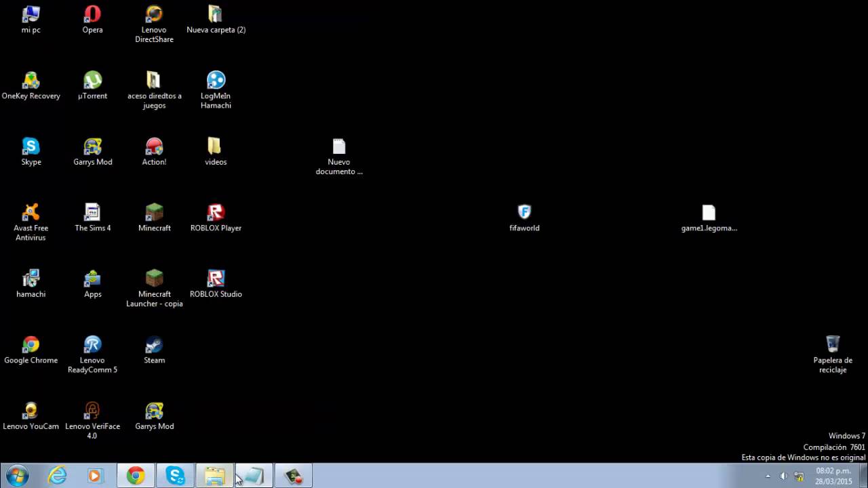Open the aceso diredtos a juegos folder
This screenshot has width=868, height=488.
coord(154,90)
